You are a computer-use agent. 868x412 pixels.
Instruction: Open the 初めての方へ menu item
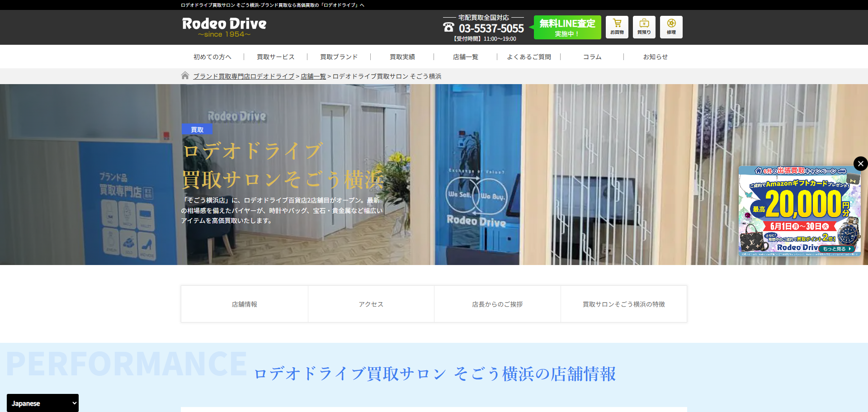tap(212, 57)
